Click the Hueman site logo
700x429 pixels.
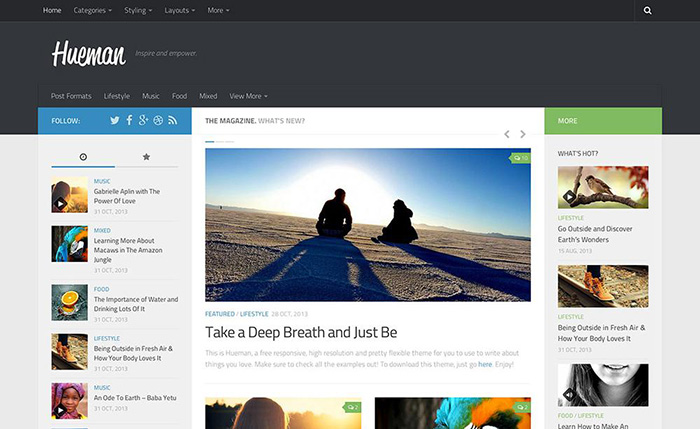coord(89,54)
